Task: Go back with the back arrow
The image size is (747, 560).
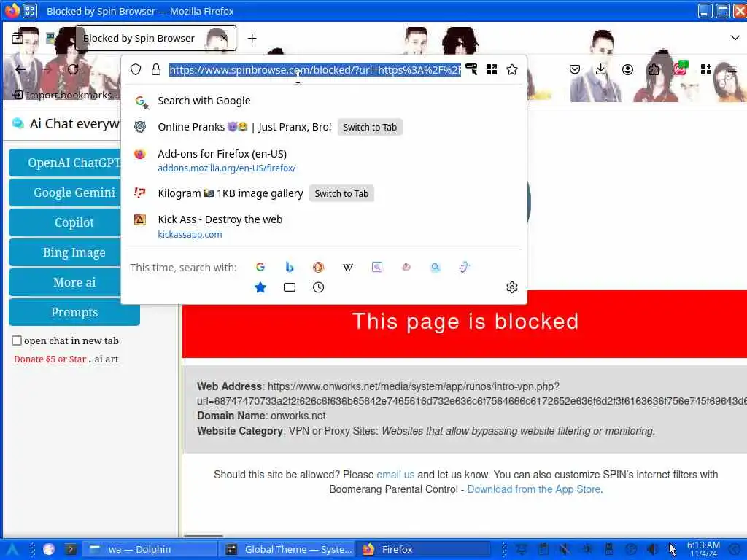Action: pyautogui.click(x=20, y=69)
